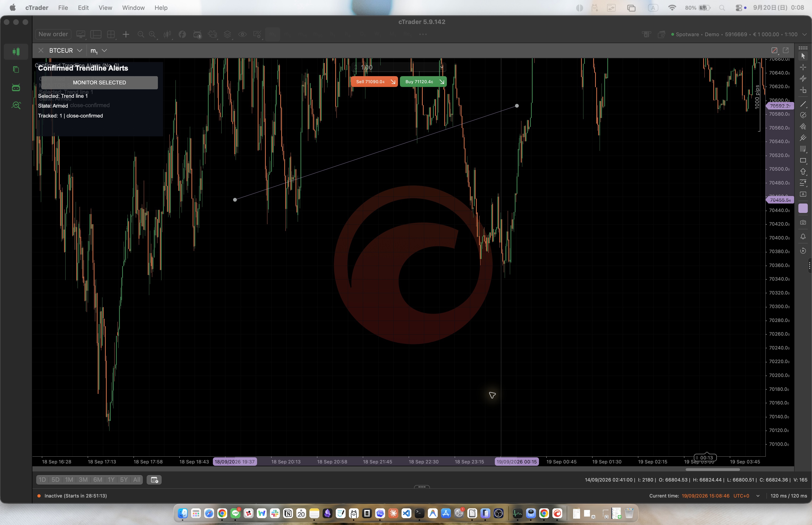Pick the arrow-up icon drawing tool
Image resolution: width=812 pixels, height=525 pixels.
point(803,172)
